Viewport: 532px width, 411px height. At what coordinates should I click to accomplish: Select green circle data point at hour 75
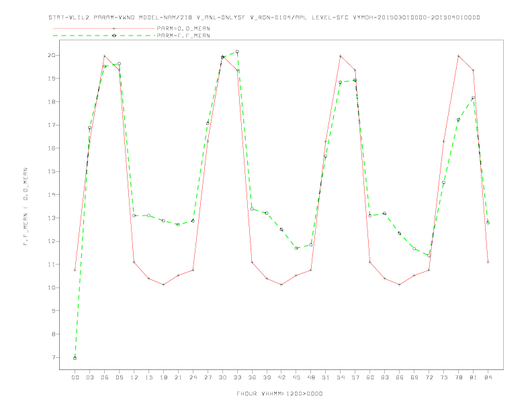[443, 183]
